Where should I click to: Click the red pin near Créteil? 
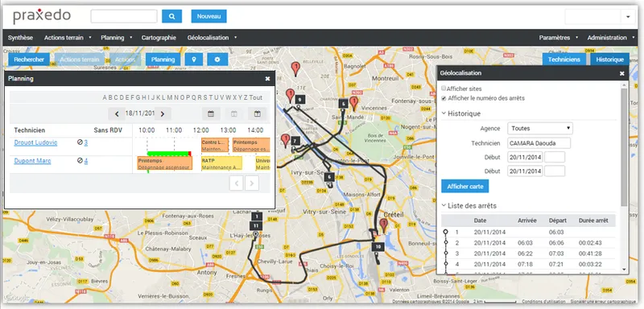pos(383,225)
